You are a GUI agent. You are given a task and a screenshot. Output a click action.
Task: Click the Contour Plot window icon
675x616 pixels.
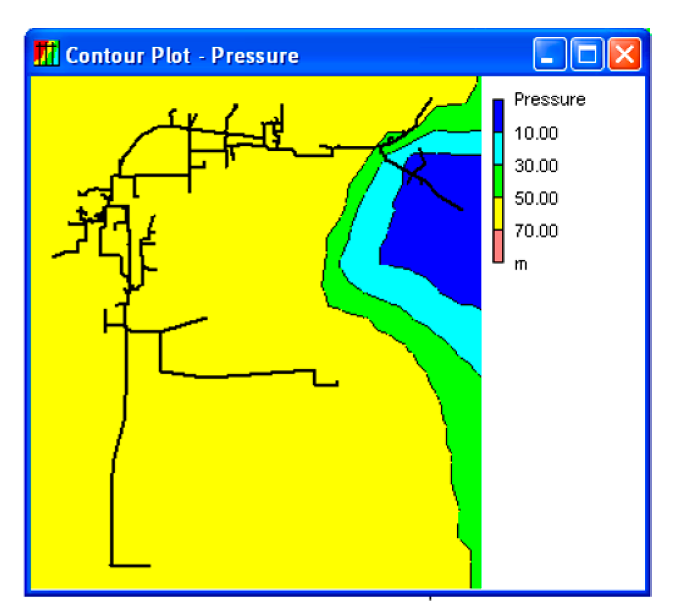46,54
